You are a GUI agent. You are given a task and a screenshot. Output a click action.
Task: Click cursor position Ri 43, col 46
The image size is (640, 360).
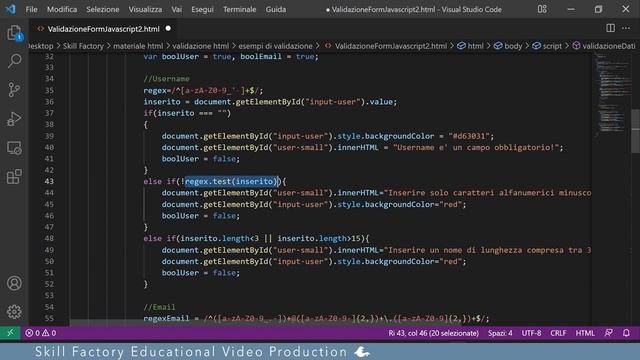click(x=433, y=333)
